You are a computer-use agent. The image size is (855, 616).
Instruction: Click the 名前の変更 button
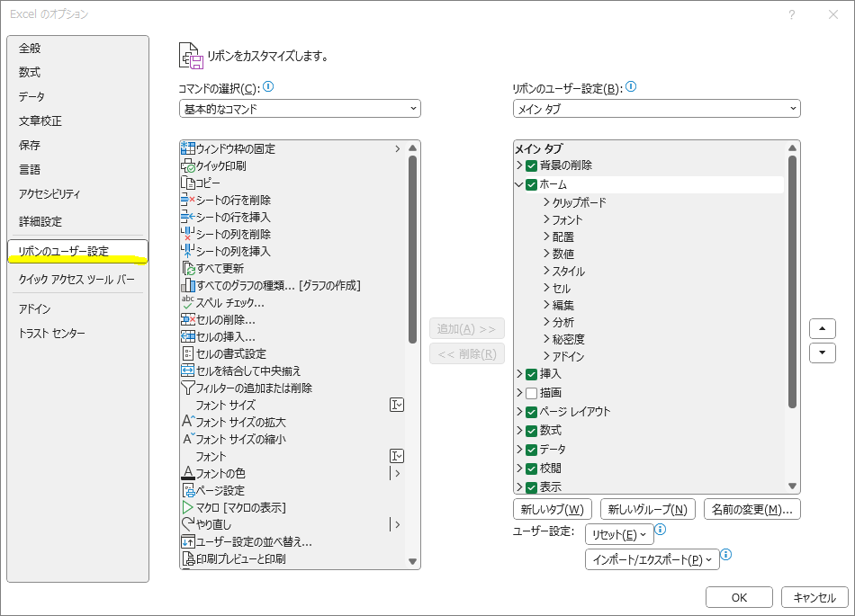tap(752, 509)
